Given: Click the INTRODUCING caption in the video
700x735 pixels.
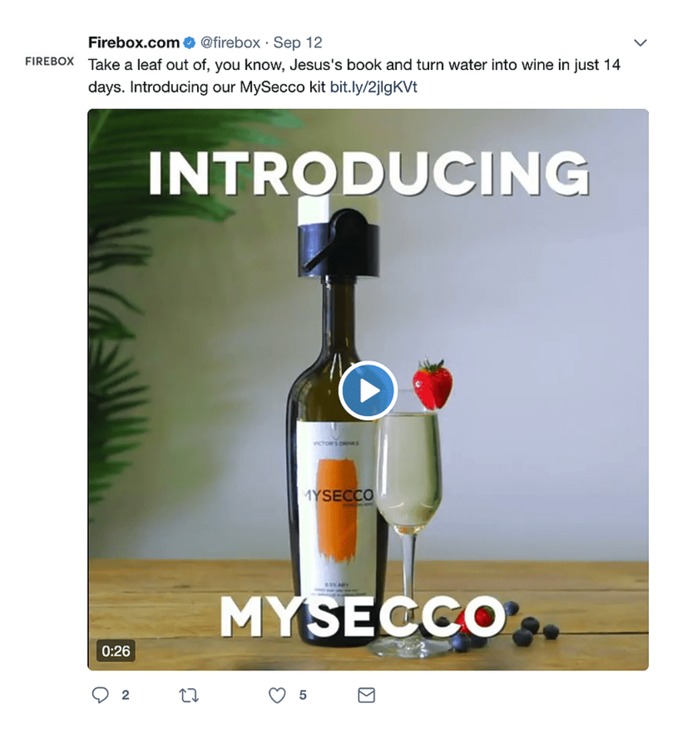Looking at the screenshot, I should tap(369, 174).
